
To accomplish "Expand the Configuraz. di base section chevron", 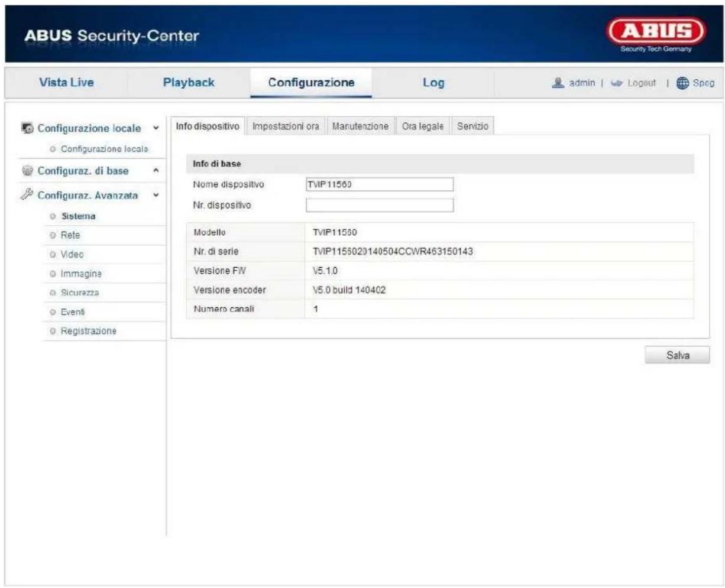I will pos(156,171).
